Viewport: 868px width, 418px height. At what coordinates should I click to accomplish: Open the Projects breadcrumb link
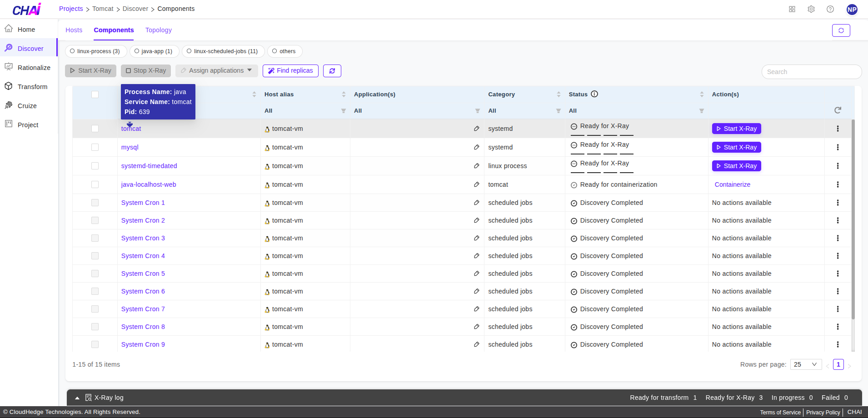[x=71, y=9]
